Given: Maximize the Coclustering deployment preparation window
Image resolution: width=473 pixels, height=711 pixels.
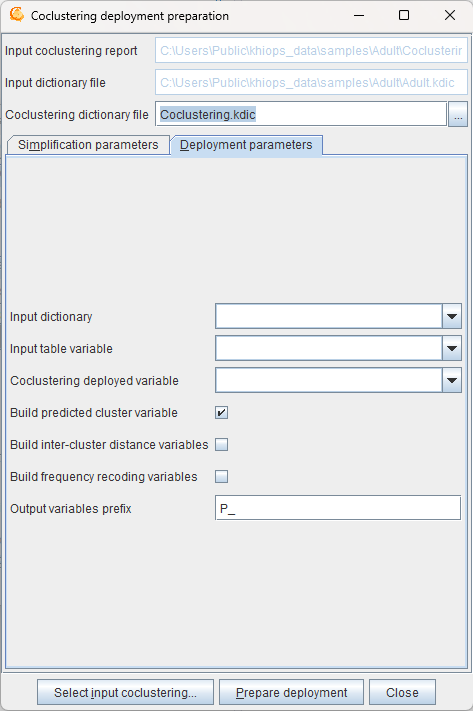Looking at the screenshot, I should (404, 15).
